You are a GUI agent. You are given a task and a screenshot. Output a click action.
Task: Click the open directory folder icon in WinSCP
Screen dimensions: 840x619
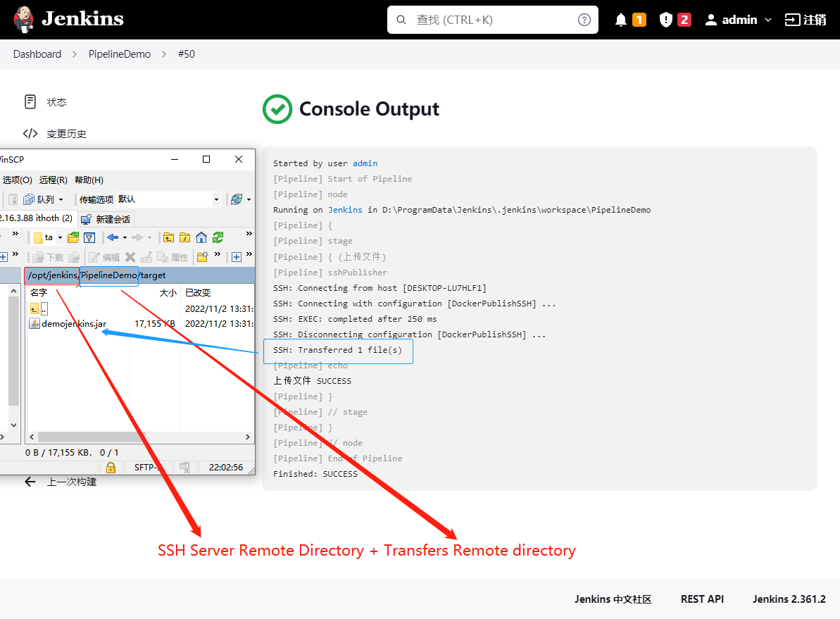73,237
